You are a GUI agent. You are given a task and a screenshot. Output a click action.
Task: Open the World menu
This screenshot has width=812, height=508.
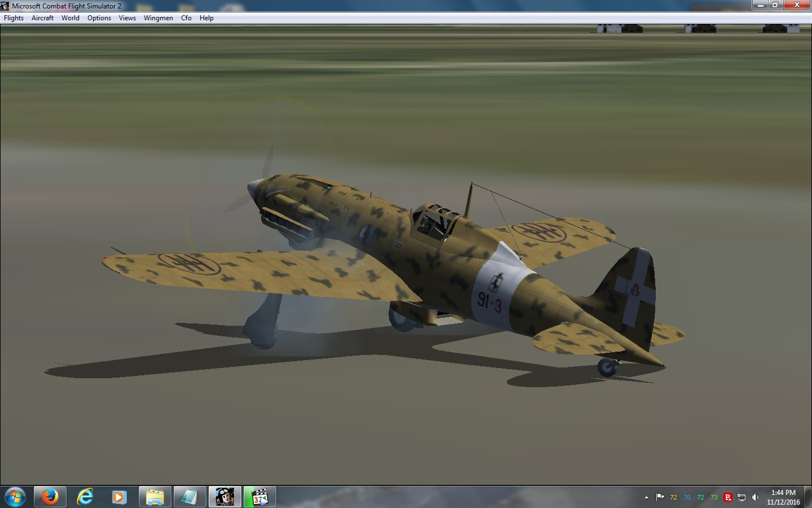tap(70, 18)
